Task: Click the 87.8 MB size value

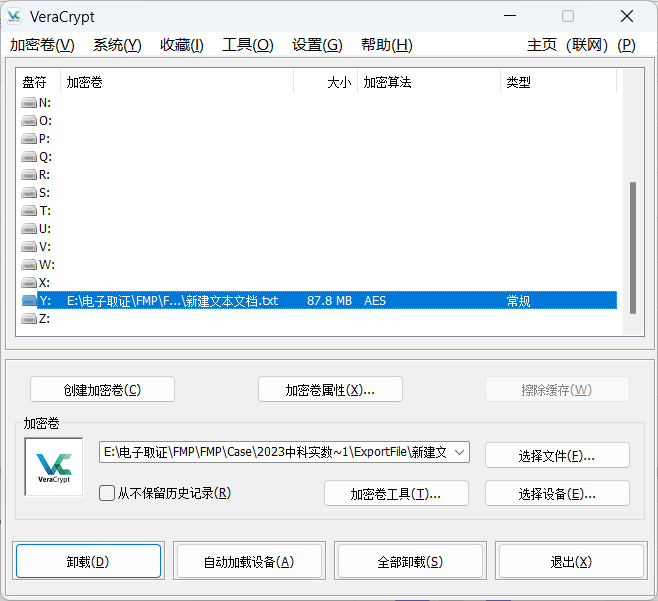Action: coord(329,300)
